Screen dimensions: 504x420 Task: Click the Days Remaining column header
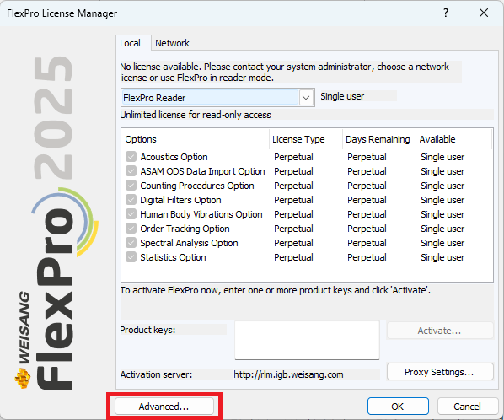coord(378,139)
